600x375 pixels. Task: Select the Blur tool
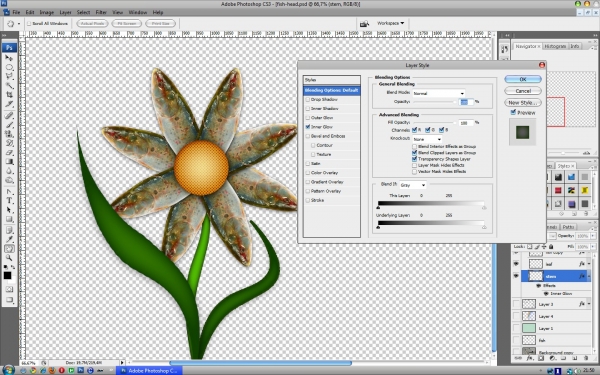[9, 171]
